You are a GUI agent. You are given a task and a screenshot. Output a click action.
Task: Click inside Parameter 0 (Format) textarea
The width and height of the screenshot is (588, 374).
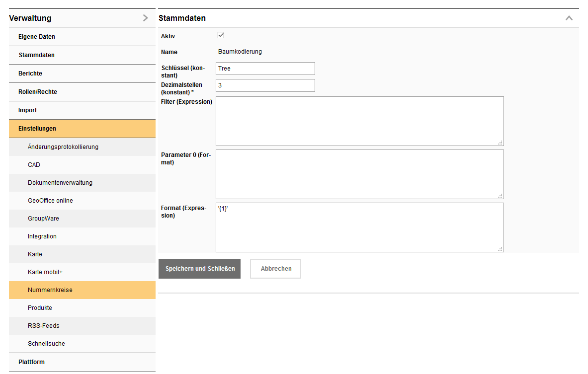pyautogui.click(x=359, y=174)
